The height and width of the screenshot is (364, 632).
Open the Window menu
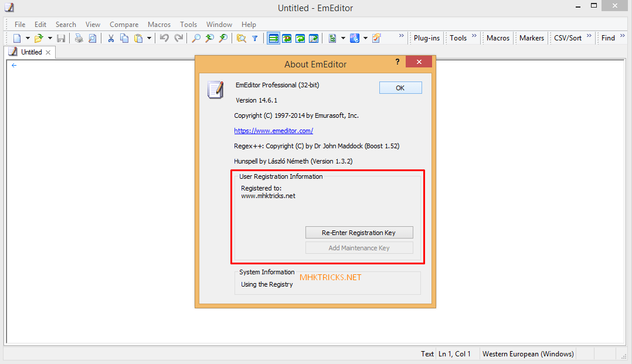click(219, 25)
